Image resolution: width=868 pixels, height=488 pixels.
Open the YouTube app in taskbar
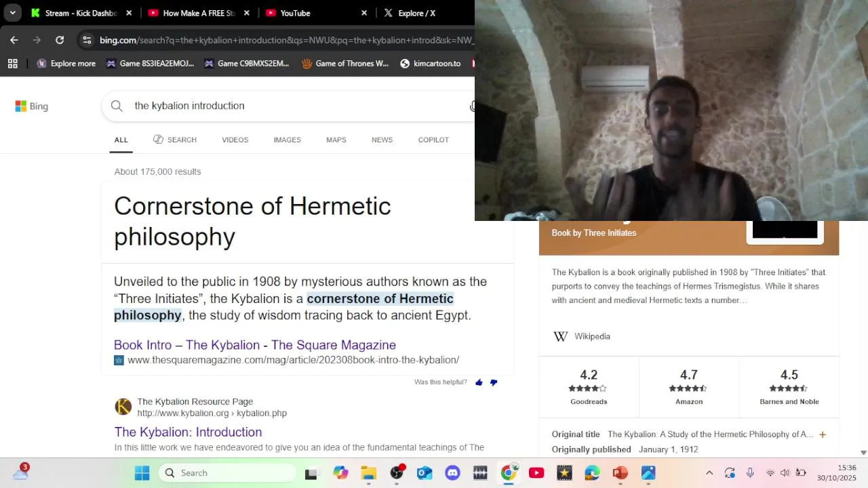click(536, 473)
